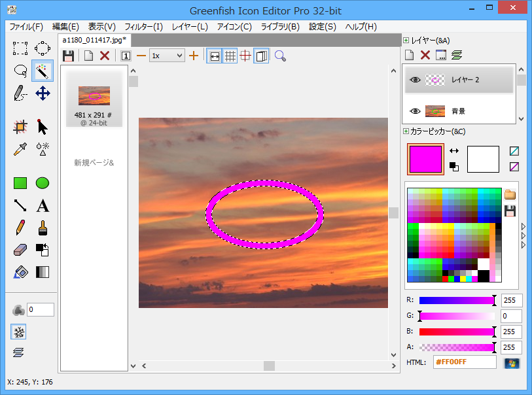Select the Magic Wand tool
The height and width of the screenshot is (395, 532).
[43, 70]
